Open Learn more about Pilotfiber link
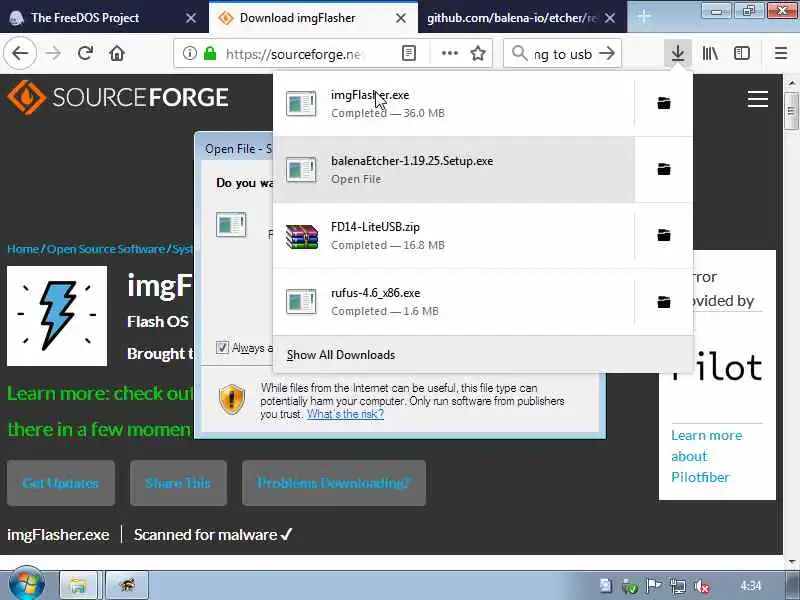 tap(706, 456)
